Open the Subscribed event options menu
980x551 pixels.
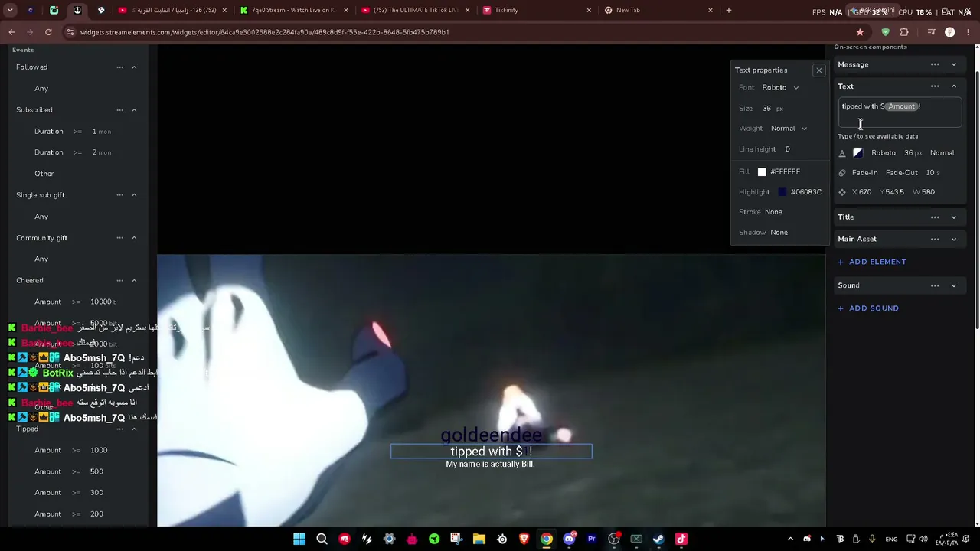[119, 110]
